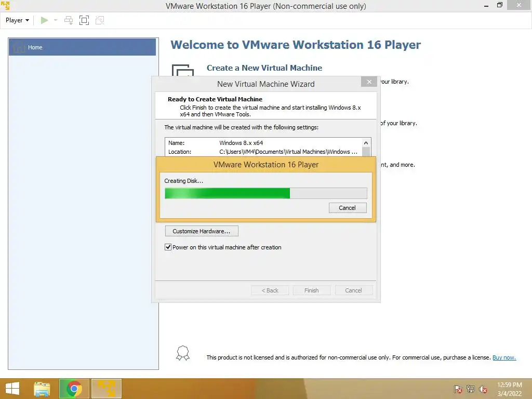Image resolution: width=532 pixels, height=399 pixels.
Task: Click VMware Player taskbar button
Action: coord(107,389)
